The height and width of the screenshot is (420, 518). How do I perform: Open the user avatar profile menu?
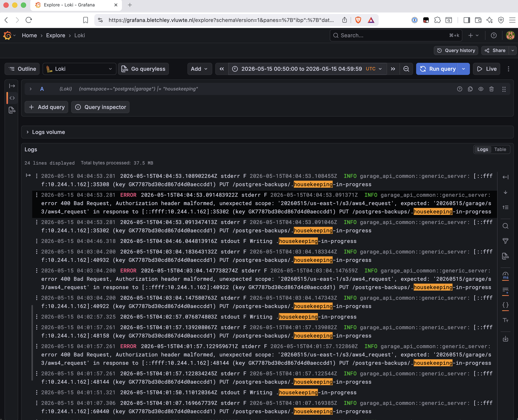coord(510,35)
